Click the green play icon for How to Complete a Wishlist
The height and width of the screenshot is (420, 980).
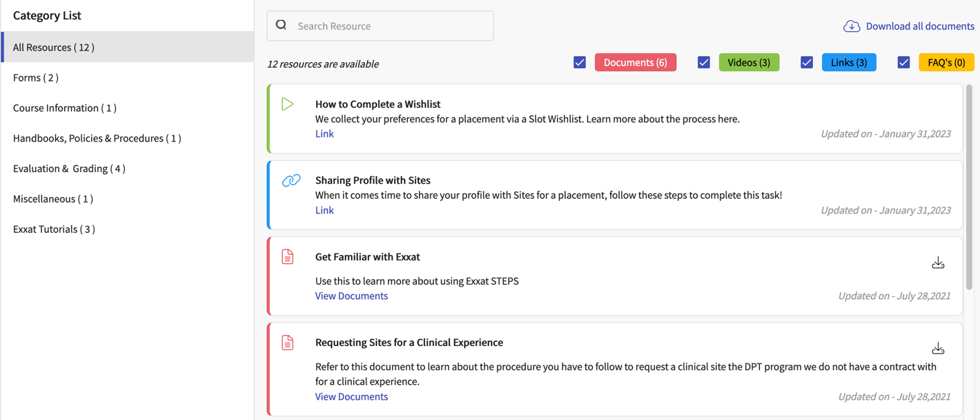(x=288, y=104)
